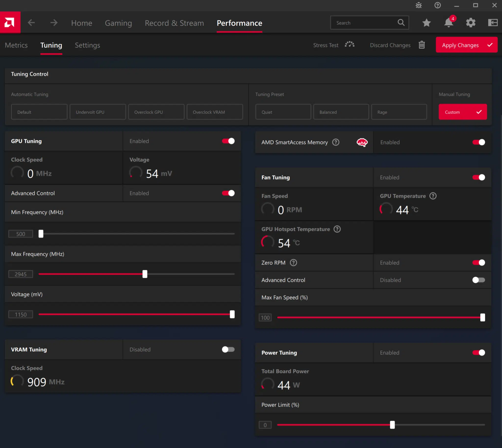Click the Max Frequency slider handle
Viewport: 502px width, 448px height.
pyautogui.click(x=145, y=274)
